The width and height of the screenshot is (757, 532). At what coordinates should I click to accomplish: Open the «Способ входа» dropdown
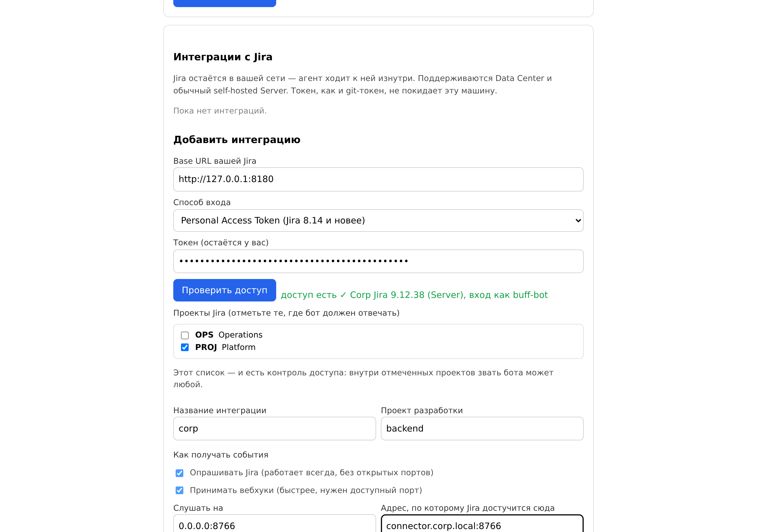point(378,220)
